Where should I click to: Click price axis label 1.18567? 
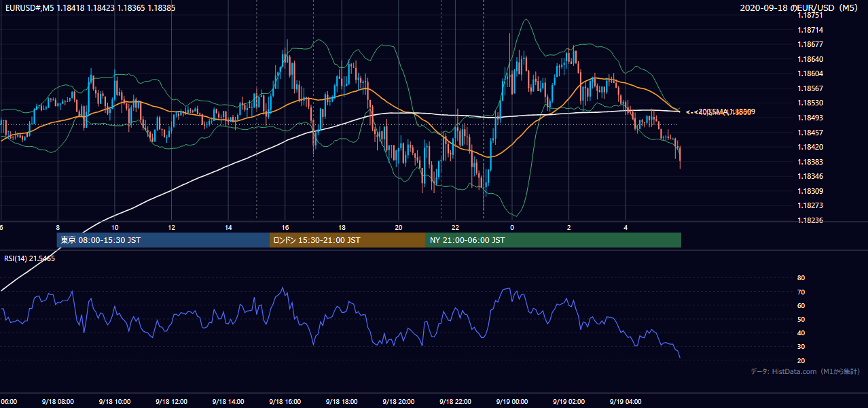[x=810, y=88]
